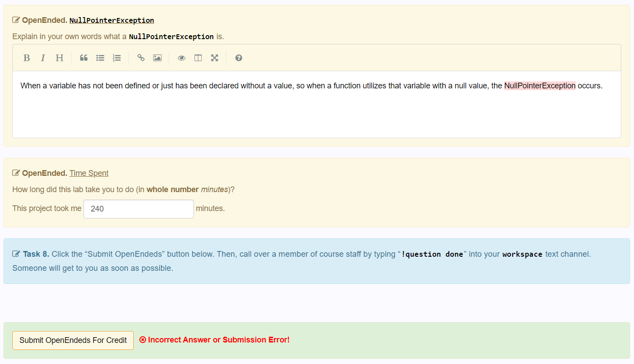Click the minutes input field showing 240
634x364 pixels.
point(138,209)
